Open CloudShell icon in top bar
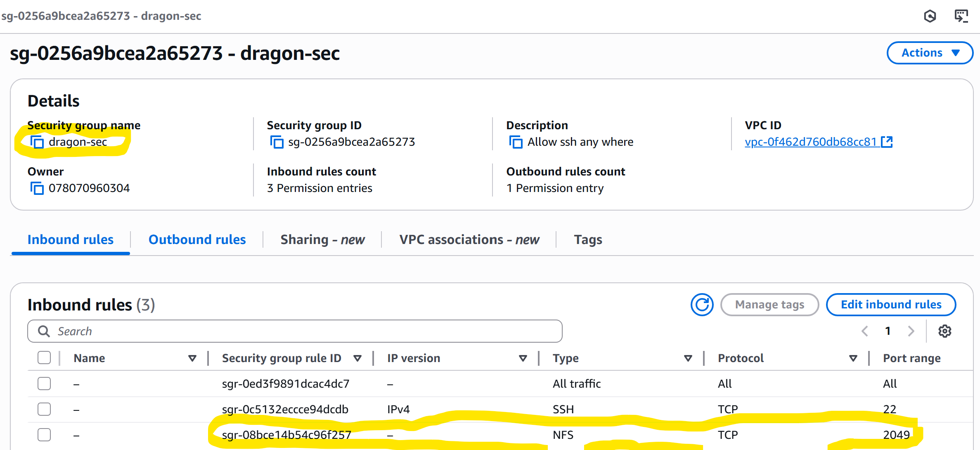This screenshot has height=450, width=980. [x=961, y=16]
